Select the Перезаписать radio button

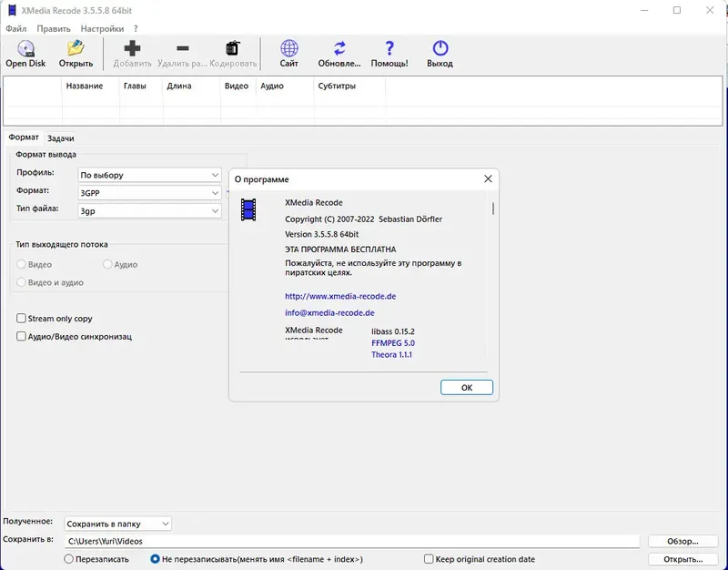[x=69, y=559]
